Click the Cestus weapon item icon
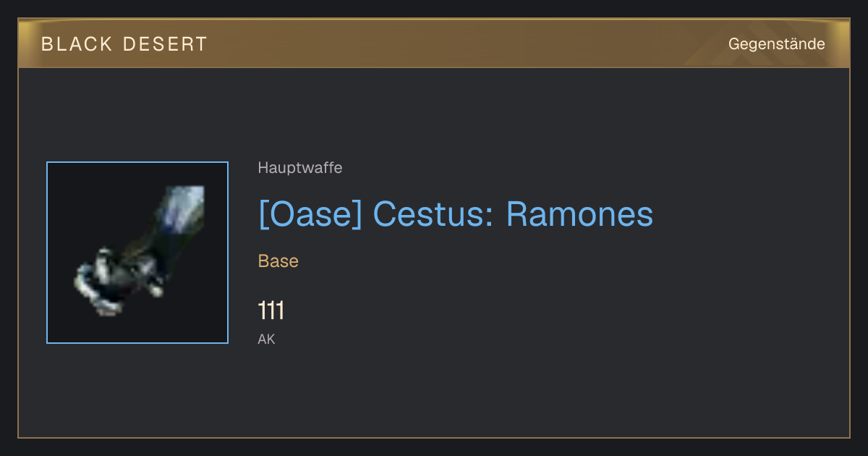 tap(137, 253)
